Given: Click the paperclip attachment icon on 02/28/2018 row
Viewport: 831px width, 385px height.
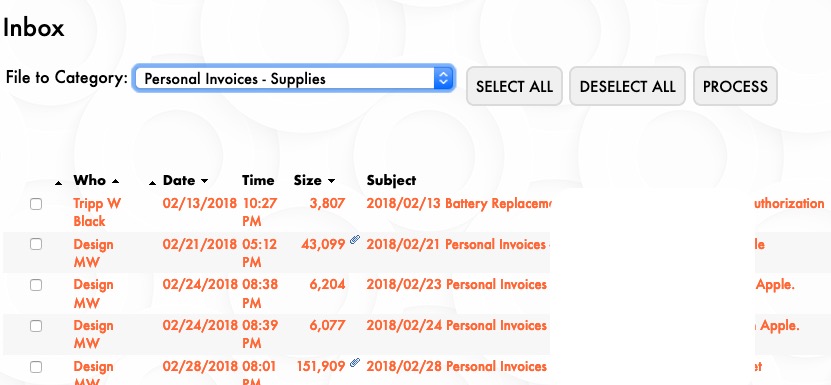Looking at the screenshot, I should [355, 363].
